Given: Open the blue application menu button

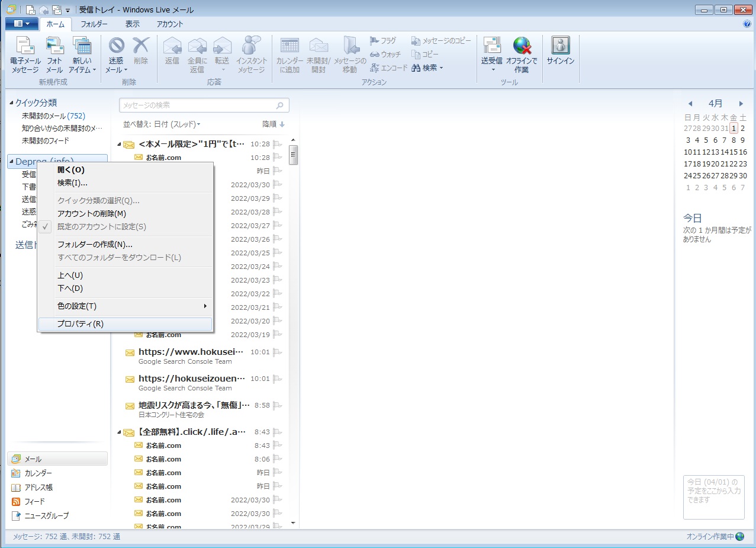Looking at the screenshot, I should (x=21, y=24).
